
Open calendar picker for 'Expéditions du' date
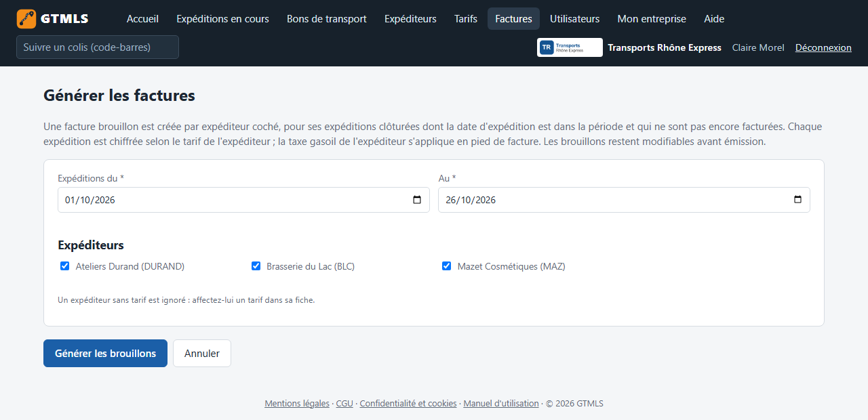pos(417,200)
